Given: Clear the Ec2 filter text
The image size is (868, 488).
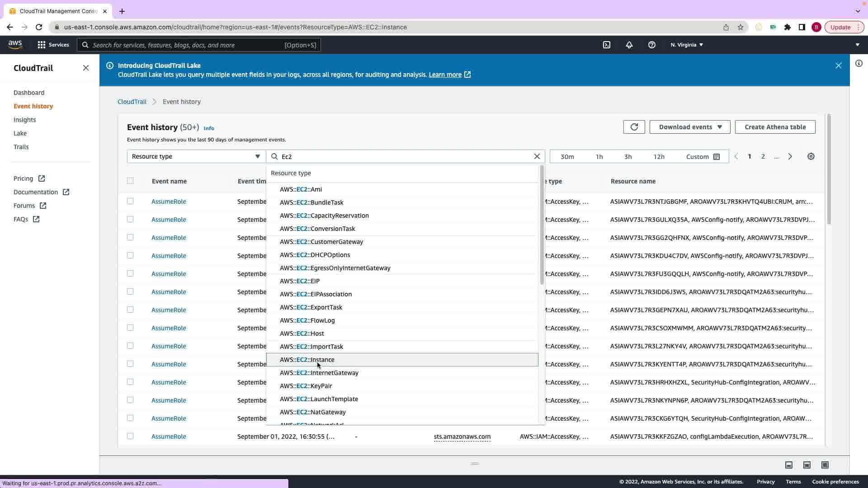Looking at the screenshot, I should (x=537, y=156).
